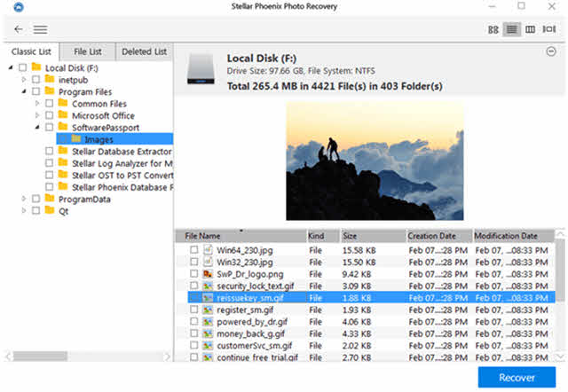Check the Program Files checkbox
Screen dimensions: 568x392
pos(35,91)
